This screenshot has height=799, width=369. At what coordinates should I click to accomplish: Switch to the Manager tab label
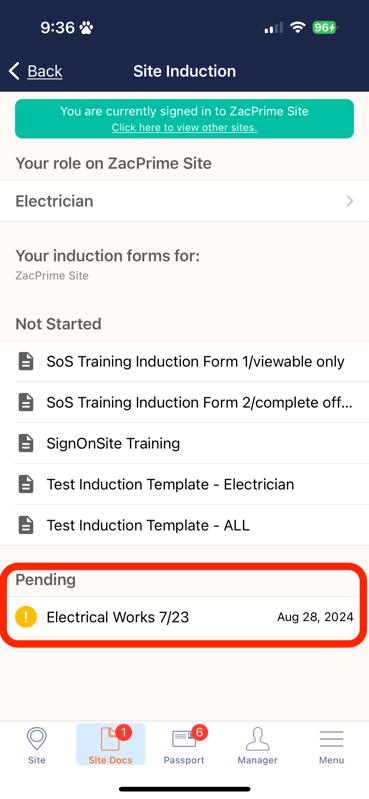point(257,760)
